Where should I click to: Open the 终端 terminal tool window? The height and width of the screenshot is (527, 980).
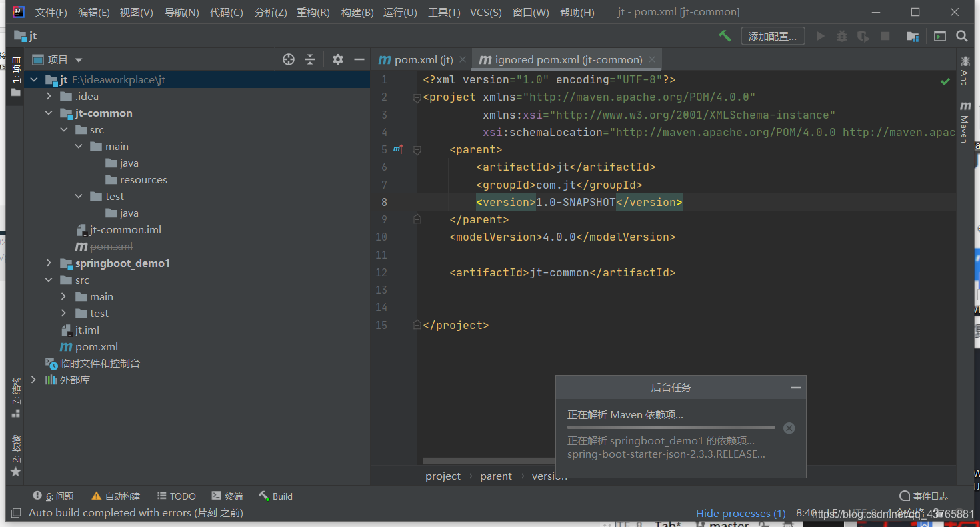tap(227, 496)
